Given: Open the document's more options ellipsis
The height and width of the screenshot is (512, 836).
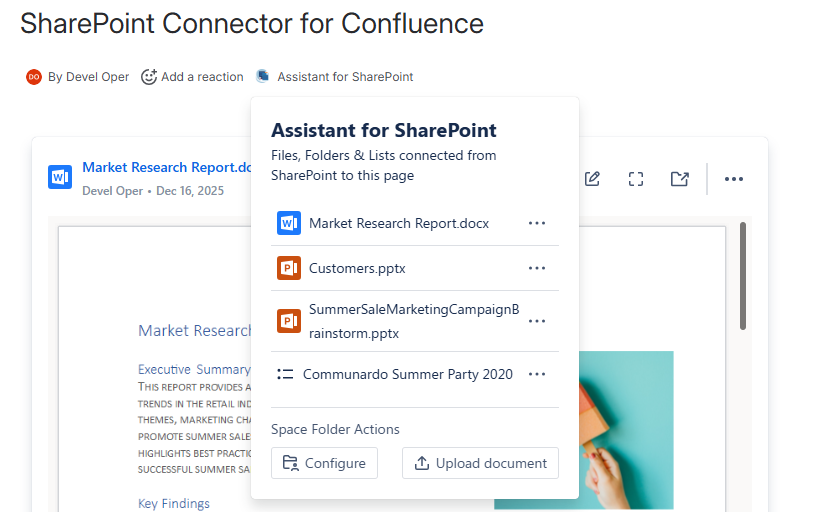Looking at the screenshot, I should pos(734,179).
